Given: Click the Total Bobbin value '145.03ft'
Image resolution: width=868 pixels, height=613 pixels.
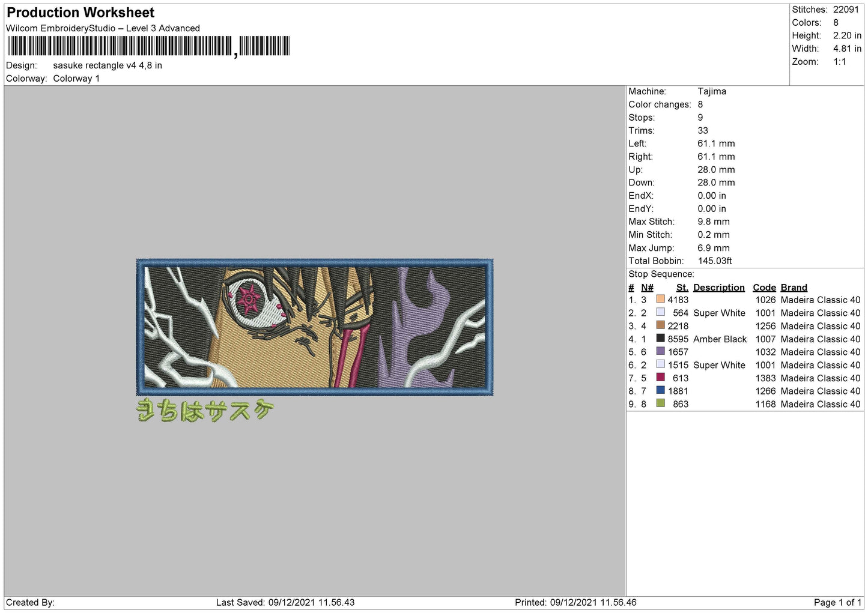Looking at the screenshot, I should [x=715, y=261].
